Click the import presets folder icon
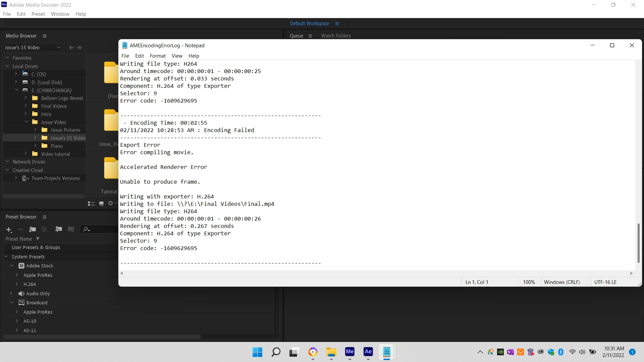Image resolution: width=644 pixels, height=362 pixels. pos(59,229)
